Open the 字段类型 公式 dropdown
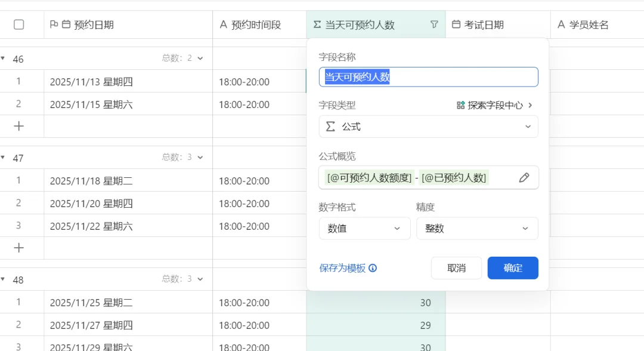The height and width of the screenshot is (351, 644). (x=428, y=127)
